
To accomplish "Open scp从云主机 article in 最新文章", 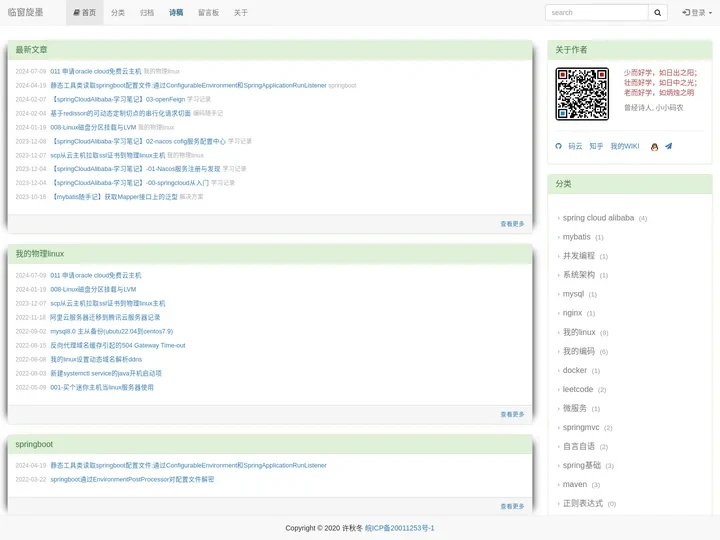I will pyautogui.click(x=107, y=155).
